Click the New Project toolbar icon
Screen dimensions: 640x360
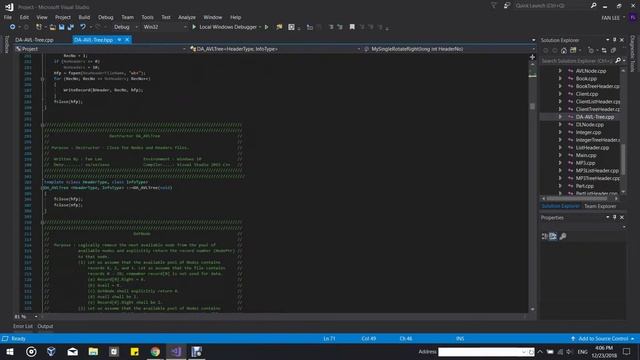(x=39, y=27)
